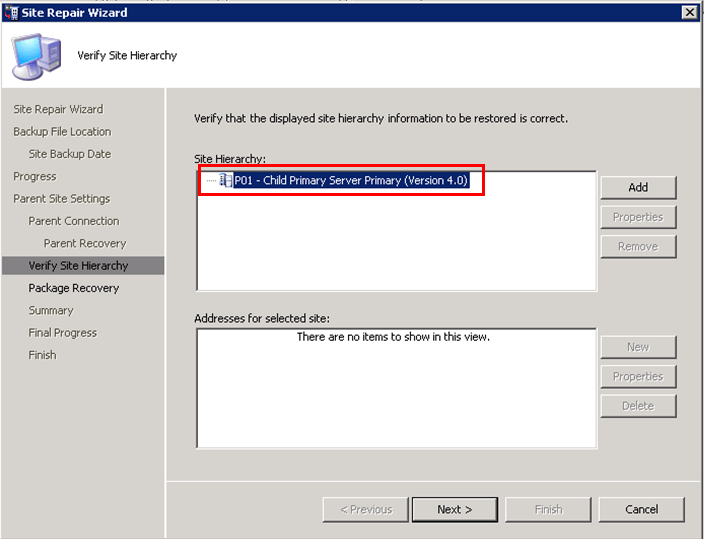Viewport: 704px width, 539px height.
Task: Select P01 - Child Primary Server Primary entry
Action: pos(351,181)
